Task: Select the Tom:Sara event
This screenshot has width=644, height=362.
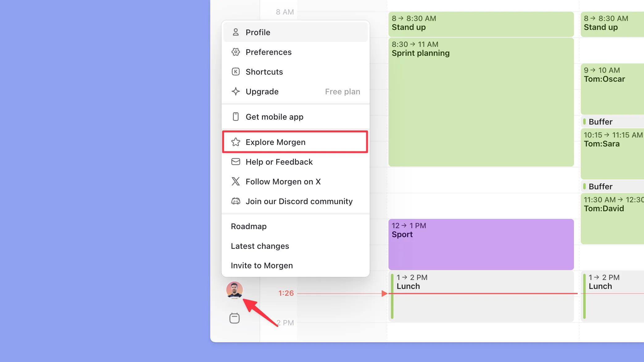Action: [x=612, y=154]
